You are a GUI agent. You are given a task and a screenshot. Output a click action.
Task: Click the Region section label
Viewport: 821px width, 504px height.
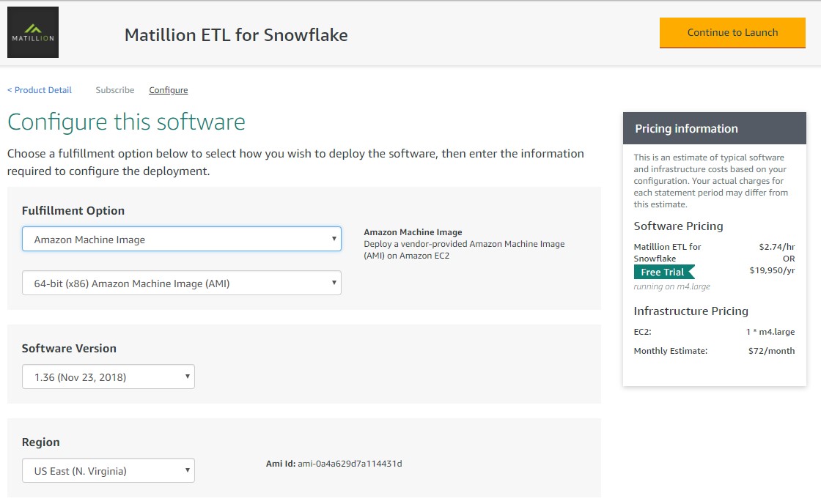pos(41,442)
